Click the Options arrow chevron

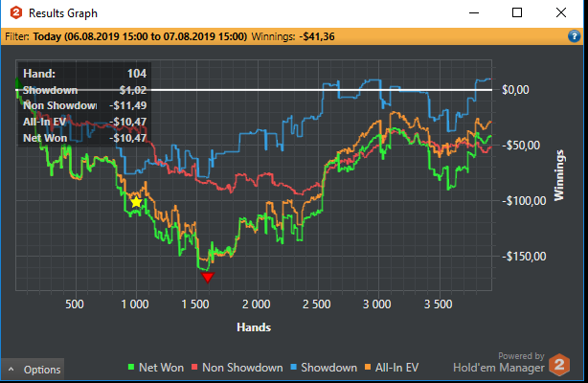(11, 370)
